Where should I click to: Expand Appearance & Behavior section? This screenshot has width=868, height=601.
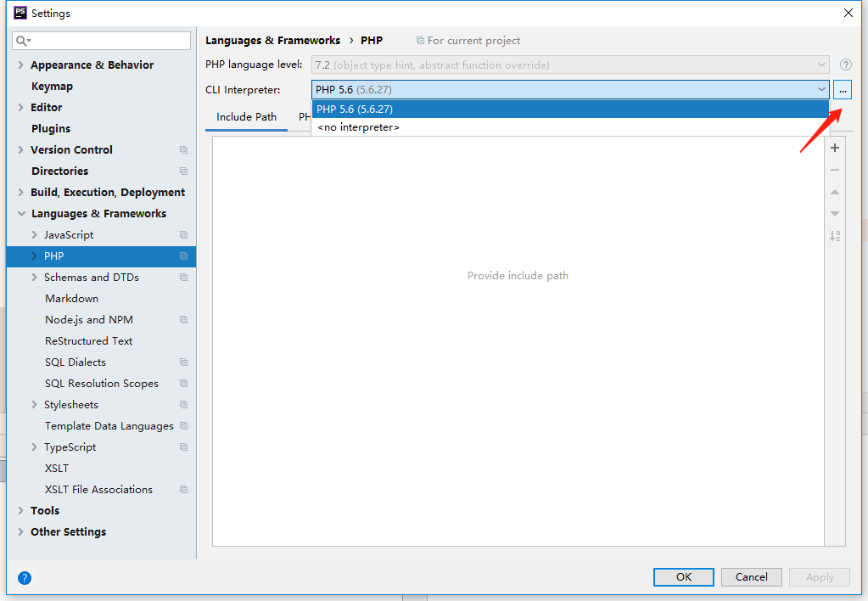[20, 65]
